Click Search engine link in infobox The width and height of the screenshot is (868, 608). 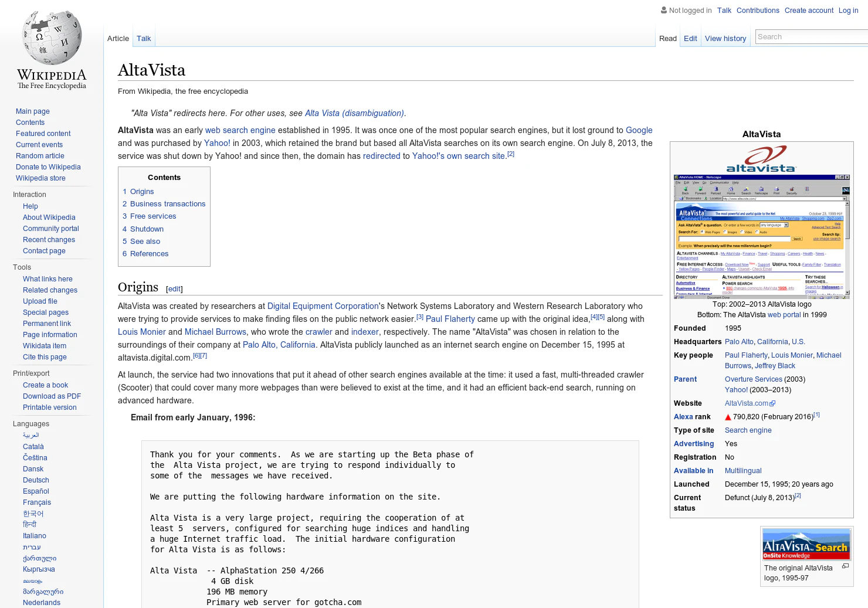pyautogui.click(x=748, y=430)
